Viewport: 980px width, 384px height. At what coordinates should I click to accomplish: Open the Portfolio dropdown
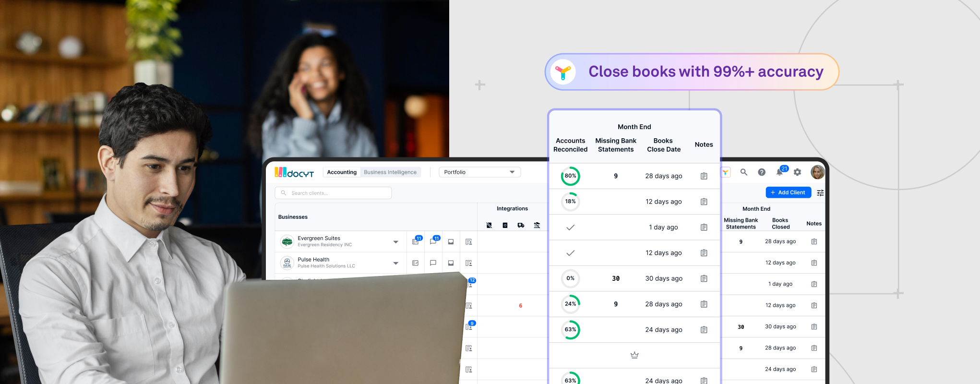coord(479,172)
